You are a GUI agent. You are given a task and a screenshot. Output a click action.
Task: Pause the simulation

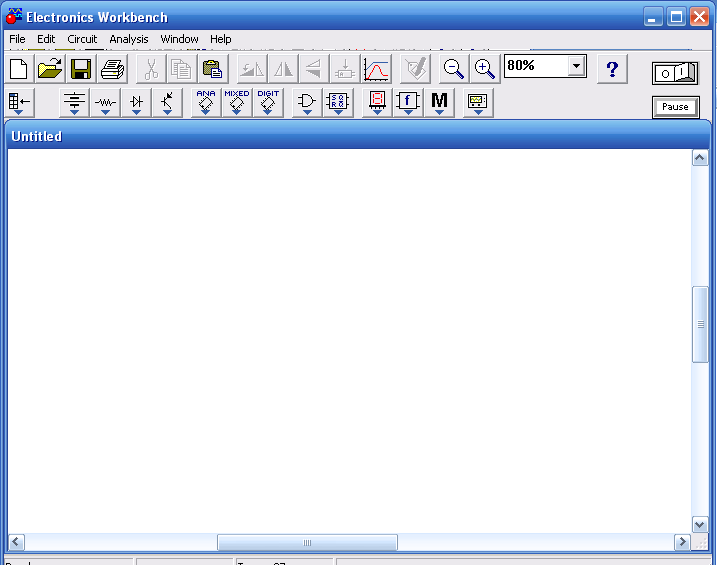pyautogui.click(x=675, y=107)
